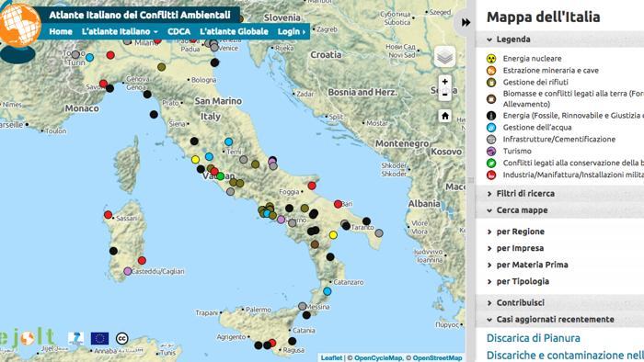The image size is (644, 362).
Task: Click the Infrastrutture/Cementificazione legend icon
Action: (x=491, y=140)
